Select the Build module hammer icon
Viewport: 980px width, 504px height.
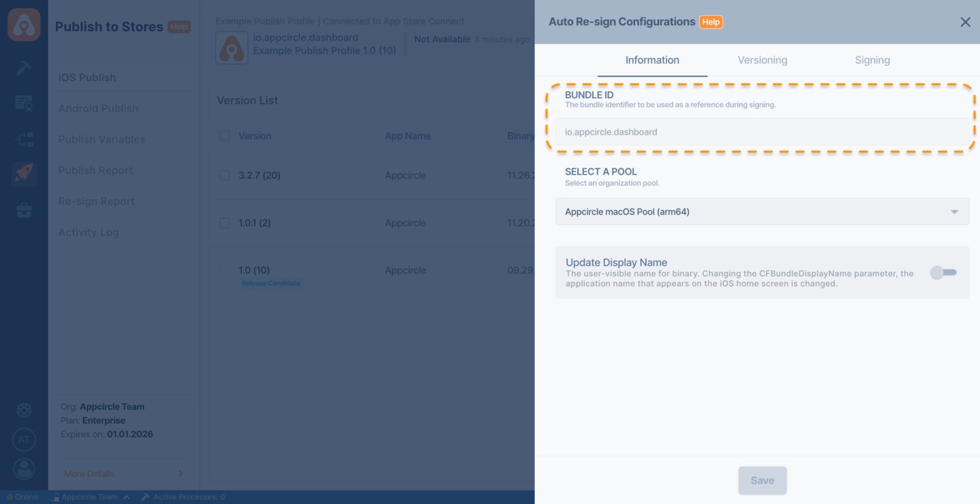coord(24,67)
